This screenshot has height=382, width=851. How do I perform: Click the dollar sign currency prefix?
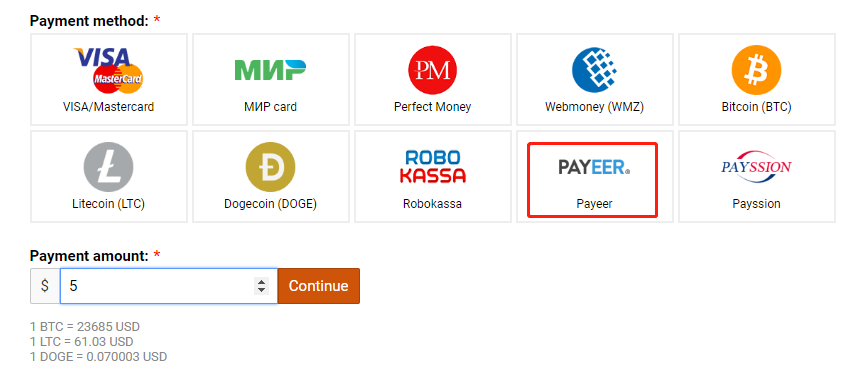tap(45, 286)
